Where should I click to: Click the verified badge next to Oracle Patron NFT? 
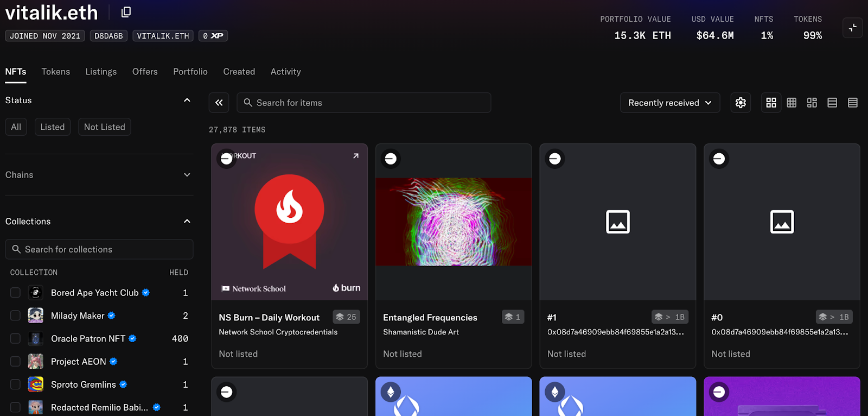tap(132, 338)
